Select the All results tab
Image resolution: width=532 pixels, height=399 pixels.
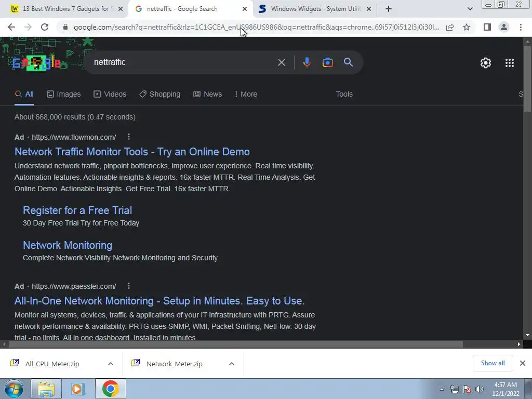click(x=24, y=95)
